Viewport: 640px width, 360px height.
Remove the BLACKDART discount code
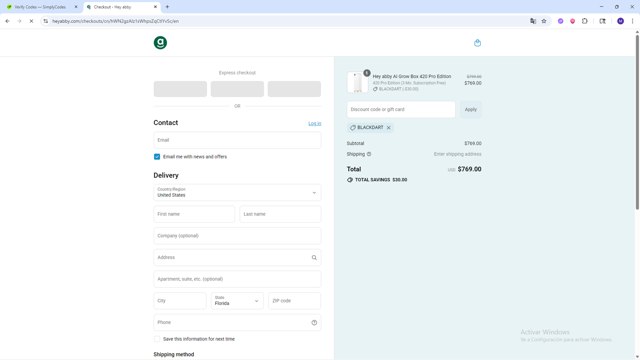(x=389, y=128)
